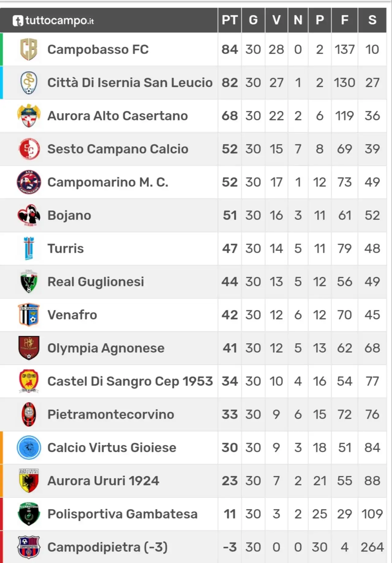392x563 pixels.
Task: Click the Aurora Alto Casertano team crest
Action: 29,116
